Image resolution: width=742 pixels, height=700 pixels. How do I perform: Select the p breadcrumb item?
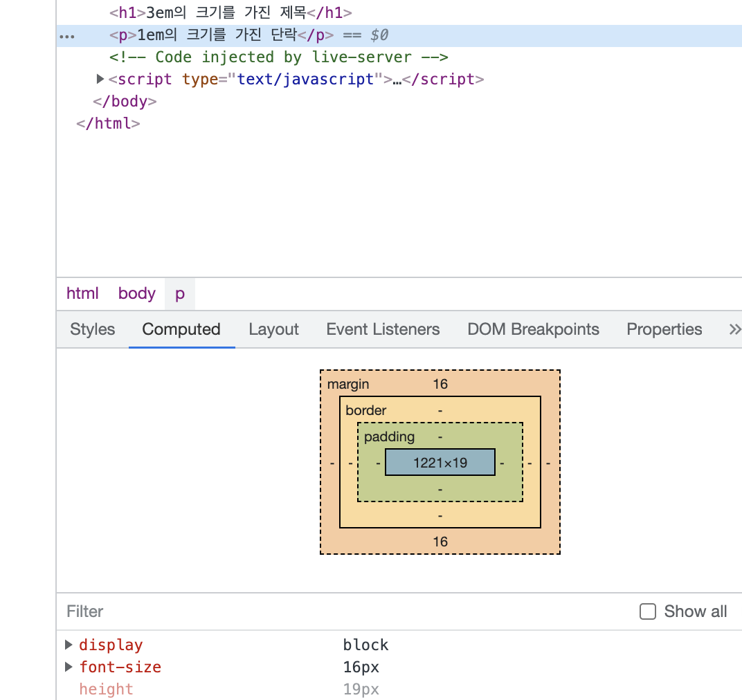pos(180,294)
